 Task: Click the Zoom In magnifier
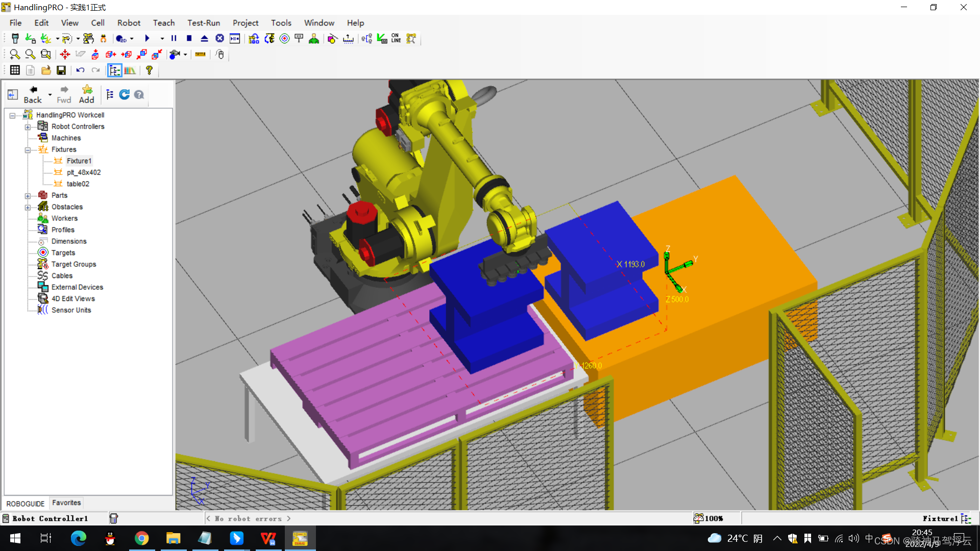click(15, 55)
